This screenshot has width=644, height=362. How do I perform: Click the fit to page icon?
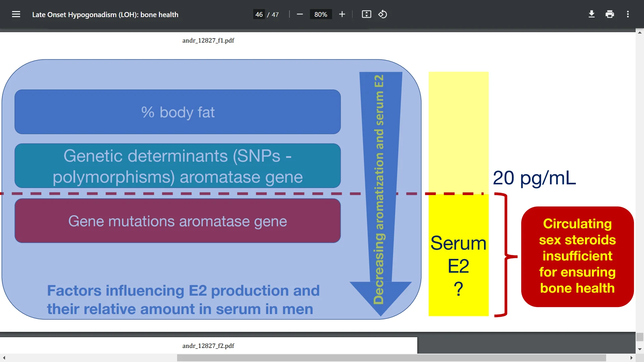[x=366, y=14]
